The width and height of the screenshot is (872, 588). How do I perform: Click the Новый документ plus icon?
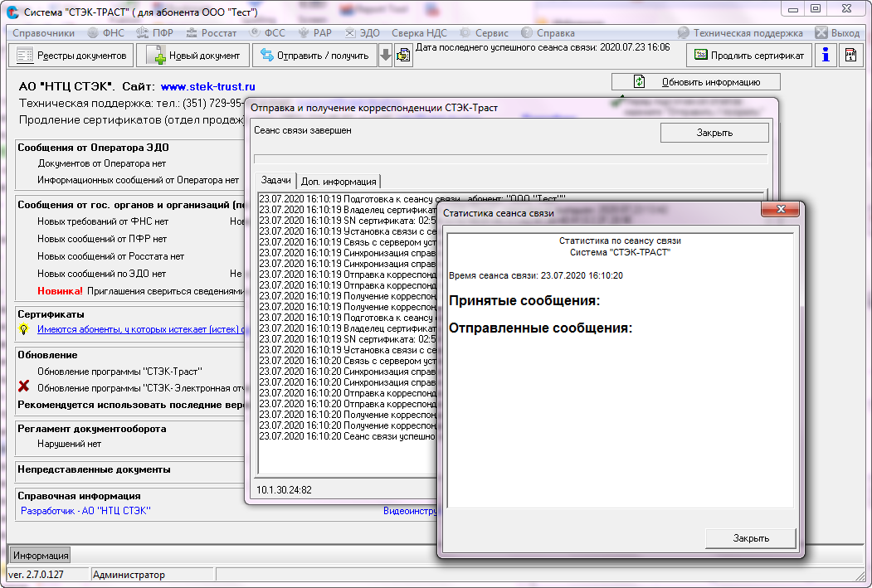pyautogui.click(x=156, y=56)
